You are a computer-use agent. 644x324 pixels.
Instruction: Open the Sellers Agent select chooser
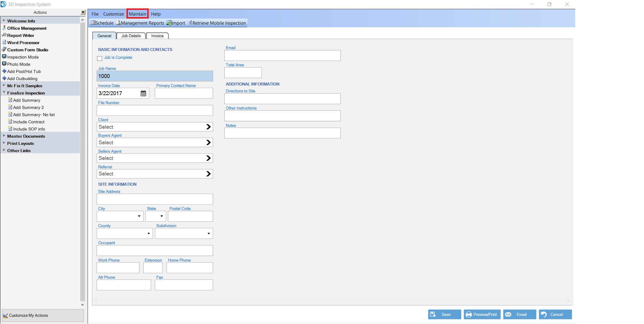tap(155, 158)
